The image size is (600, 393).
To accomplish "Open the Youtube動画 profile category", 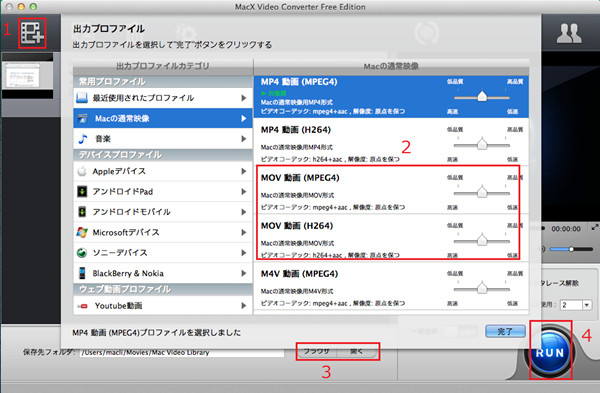I will 163,305.
